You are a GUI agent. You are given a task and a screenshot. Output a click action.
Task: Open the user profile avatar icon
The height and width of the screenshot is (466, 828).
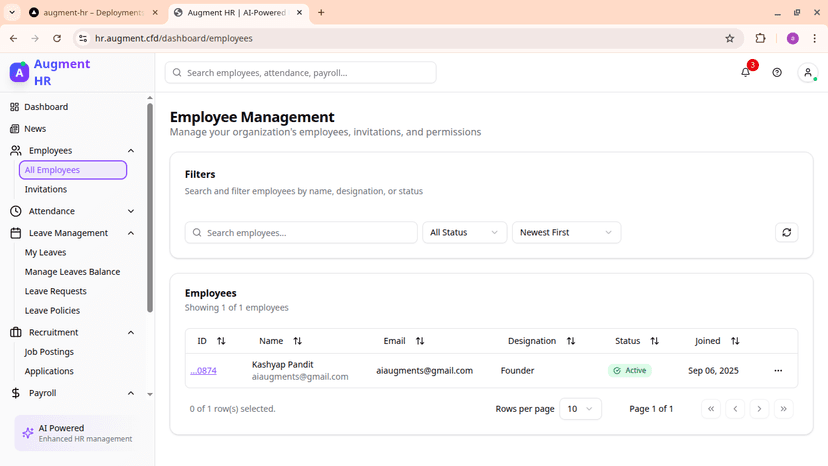808,72
